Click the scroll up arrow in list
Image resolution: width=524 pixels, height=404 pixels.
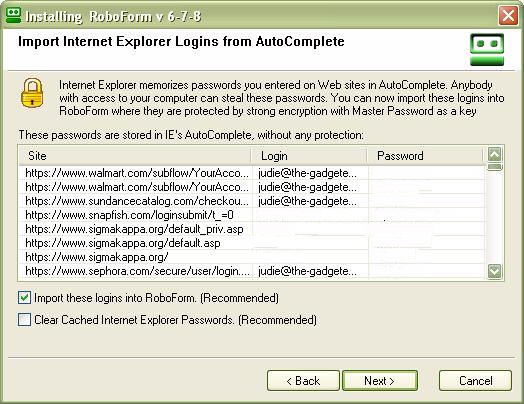pyautogui.click(x=495, y=154)
